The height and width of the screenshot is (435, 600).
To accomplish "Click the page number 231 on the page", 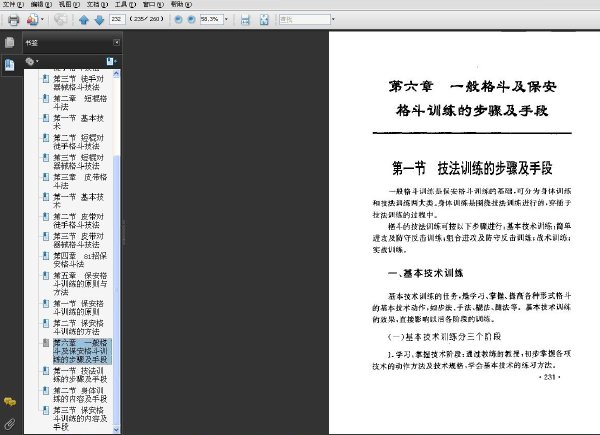I will (549, 377).
